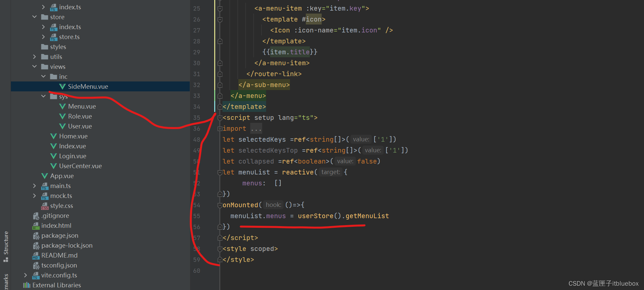Click the tsconfig.json file icon
This screenshot has height=290, width=644.
click(x=36, y=266)
